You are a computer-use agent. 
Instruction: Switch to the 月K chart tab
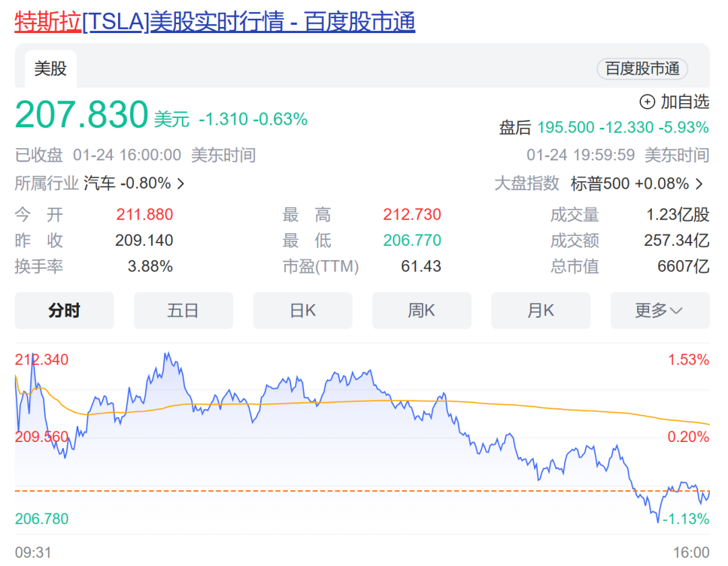tap(541, 311)
